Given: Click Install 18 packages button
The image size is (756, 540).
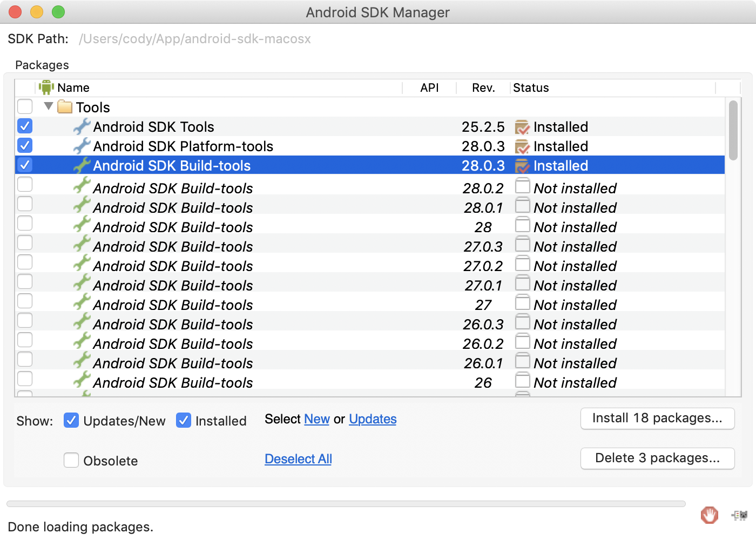Looking at the screenshot, I should coord(657,418).
